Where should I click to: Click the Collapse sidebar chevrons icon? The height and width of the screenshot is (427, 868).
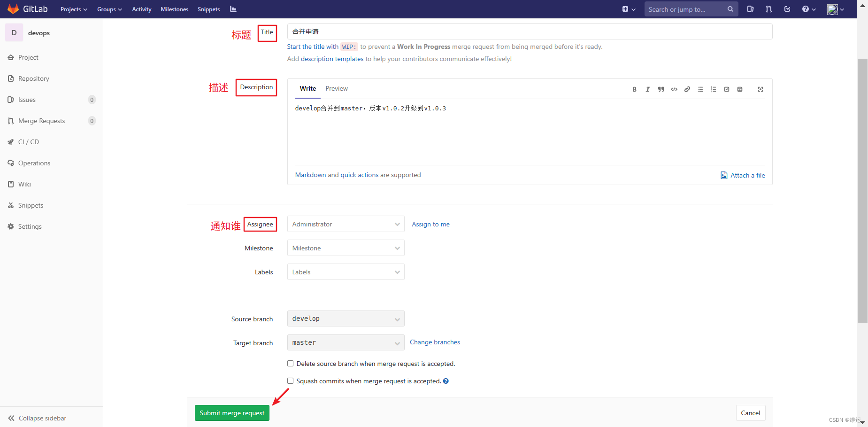pyautogui.click(x=11, y=418)
